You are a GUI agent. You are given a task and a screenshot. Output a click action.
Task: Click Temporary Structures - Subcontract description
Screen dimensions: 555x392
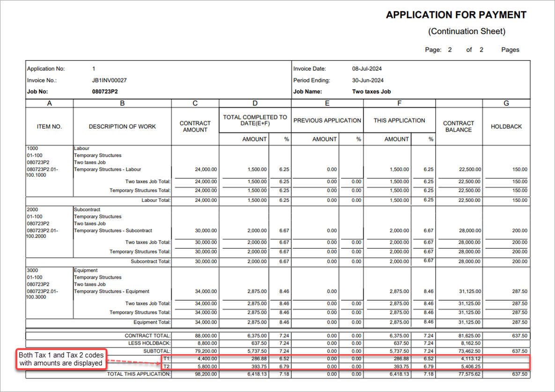pyautogui.click(x=113, y=231)
